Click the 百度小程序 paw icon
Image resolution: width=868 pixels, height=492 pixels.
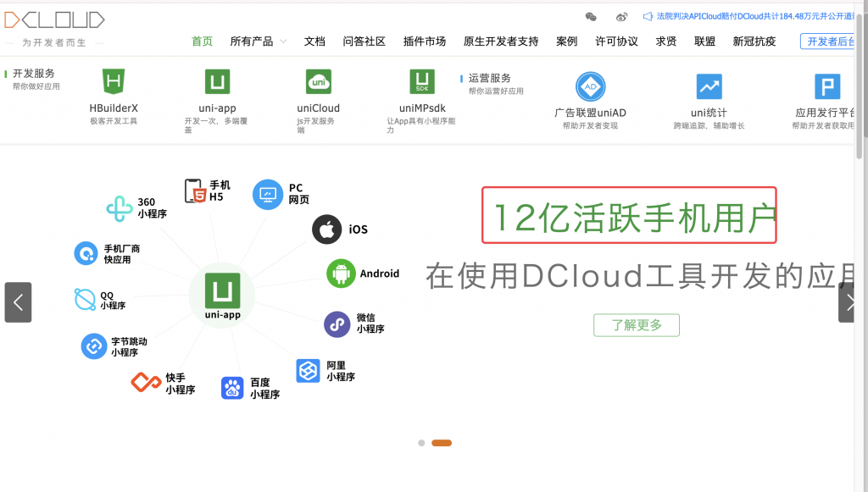(x=232, y=388)
